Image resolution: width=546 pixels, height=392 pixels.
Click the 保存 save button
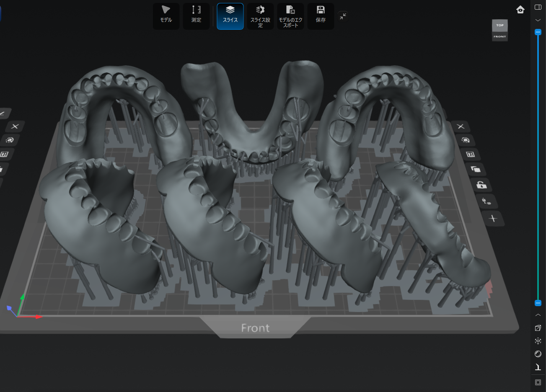[x=321, y=16]
